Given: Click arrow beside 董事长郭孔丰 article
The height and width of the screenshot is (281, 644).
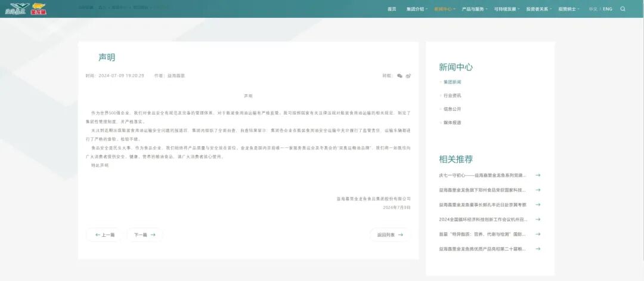Looking at the screenshot, I should [x=538, y=205].
